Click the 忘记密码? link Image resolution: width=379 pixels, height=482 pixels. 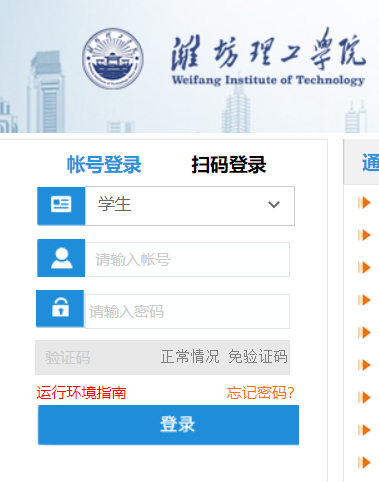[x=261, y=392]
